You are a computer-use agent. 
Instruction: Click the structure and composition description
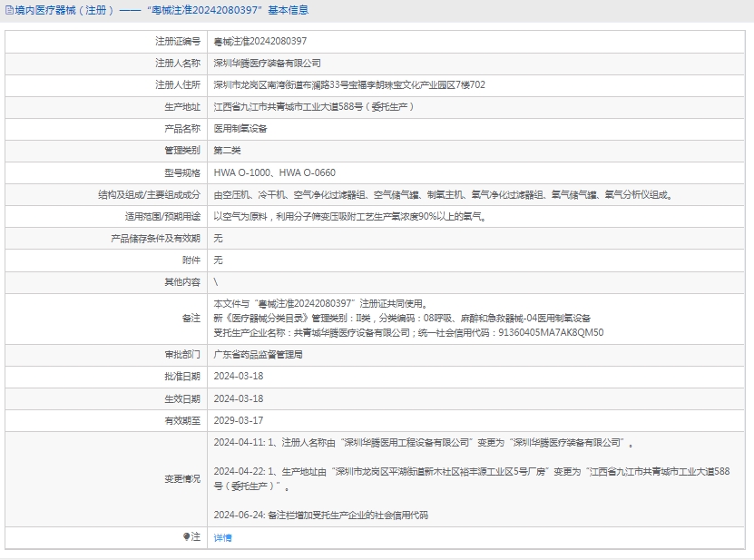444,194
